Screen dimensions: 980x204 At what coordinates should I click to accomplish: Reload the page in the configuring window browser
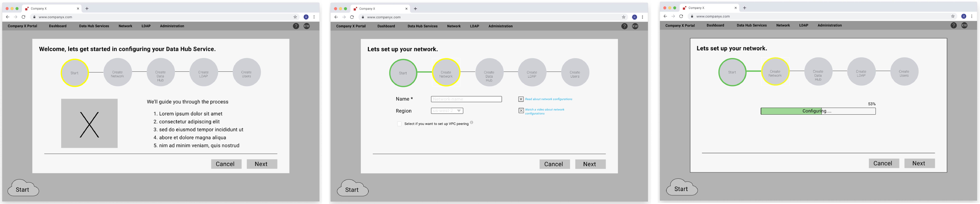click(681, 16)
